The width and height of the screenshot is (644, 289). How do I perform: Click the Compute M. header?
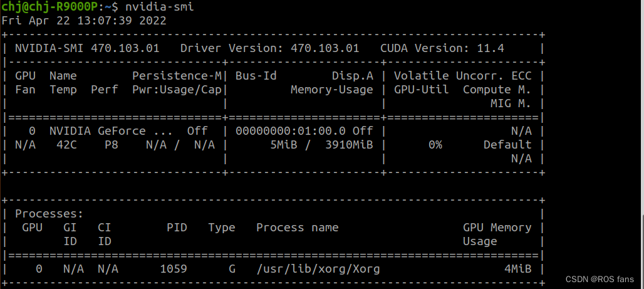(497, 90)
